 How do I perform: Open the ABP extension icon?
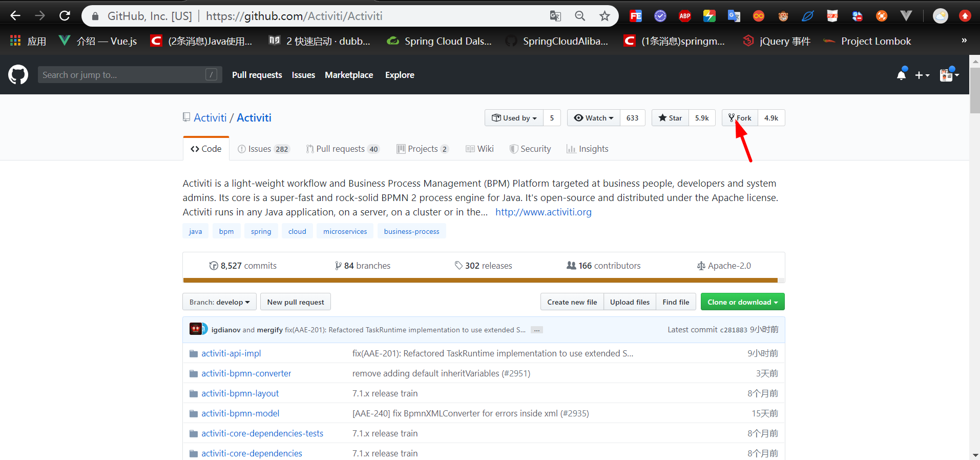click(685, 16)
